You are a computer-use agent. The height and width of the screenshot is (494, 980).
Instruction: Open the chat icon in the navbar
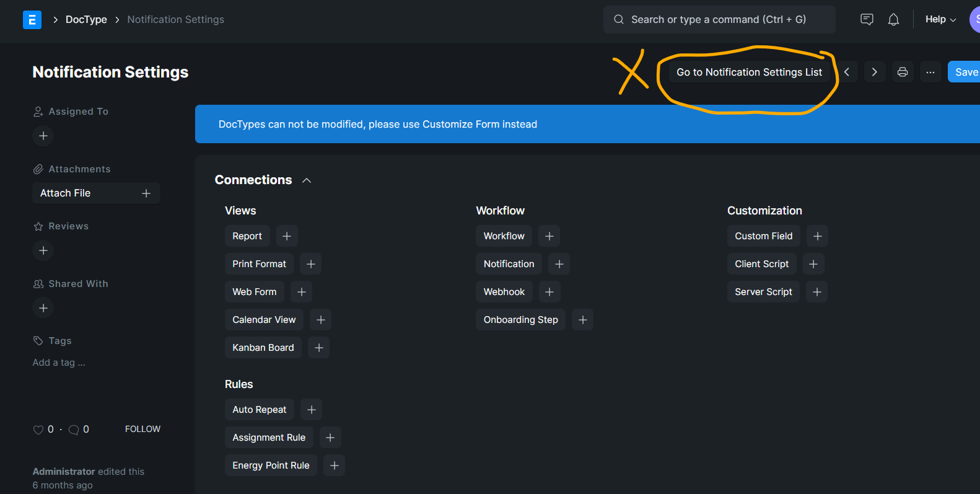tap(867, 19)
